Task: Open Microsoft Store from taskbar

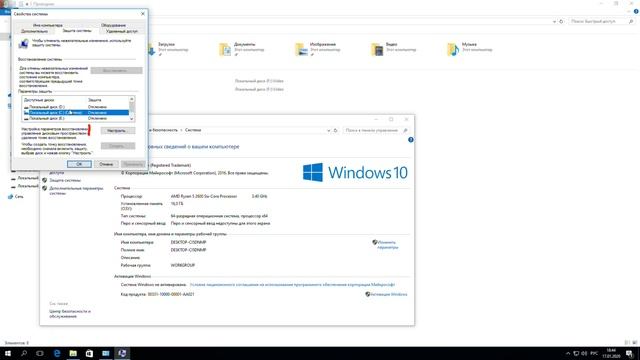Action: pos(89,353)
